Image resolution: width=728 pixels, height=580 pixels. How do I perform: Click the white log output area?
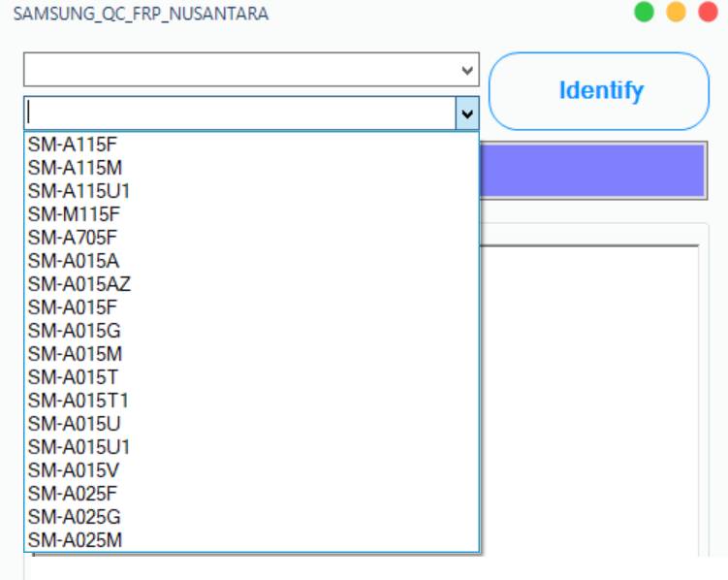[589, 400]
